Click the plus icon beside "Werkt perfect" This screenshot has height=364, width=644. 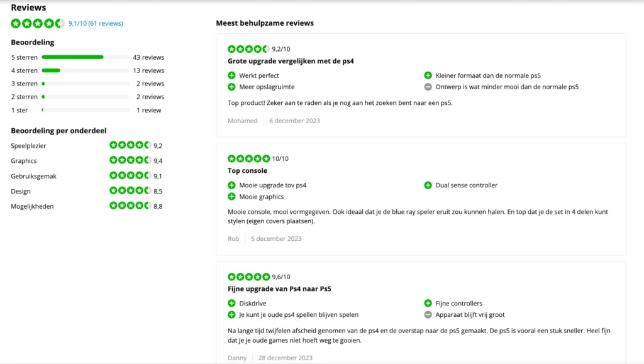[232, 74]
